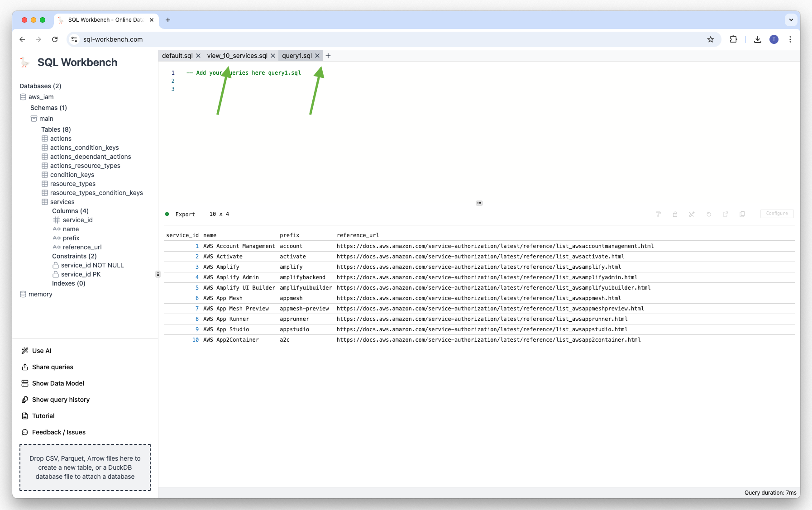Image resolution: width=812 pixels, height=510 pixels.
Task: Copy results using the copy icon
Action: point(742,214)
